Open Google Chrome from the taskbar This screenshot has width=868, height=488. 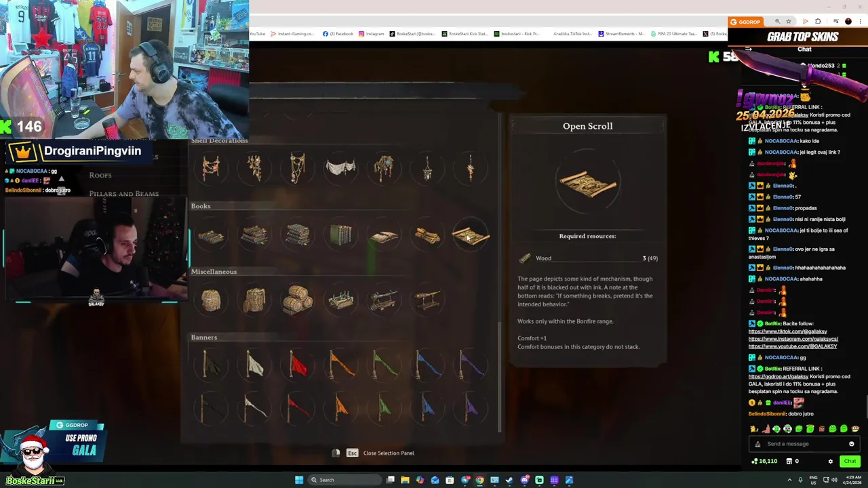tap(479, 480)
